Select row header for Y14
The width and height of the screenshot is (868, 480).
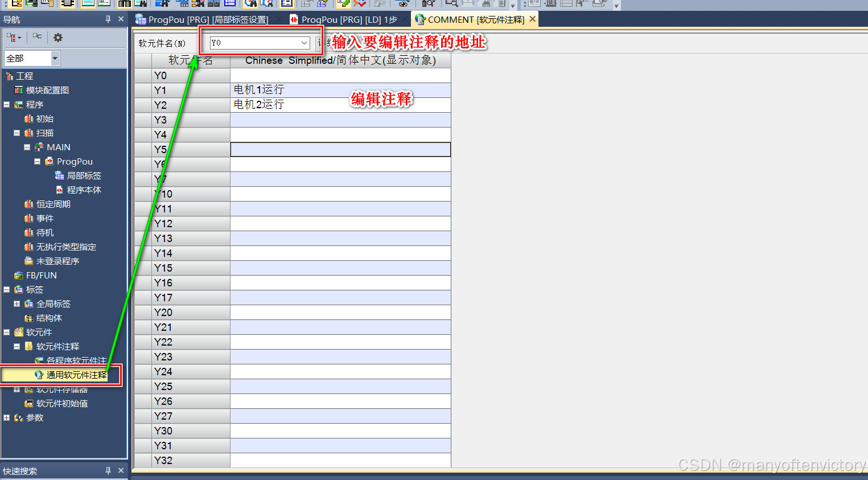143,253
